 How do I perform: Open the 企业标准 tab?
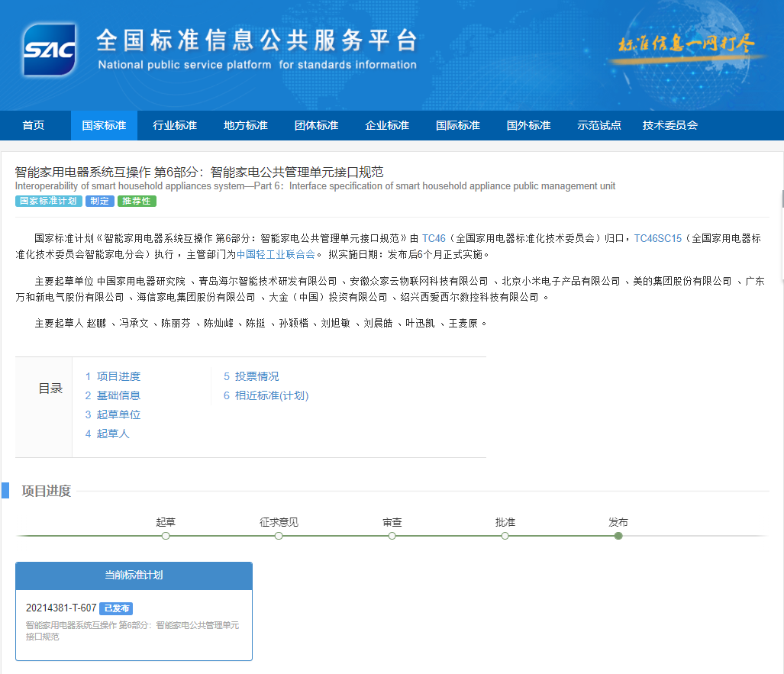387,125
